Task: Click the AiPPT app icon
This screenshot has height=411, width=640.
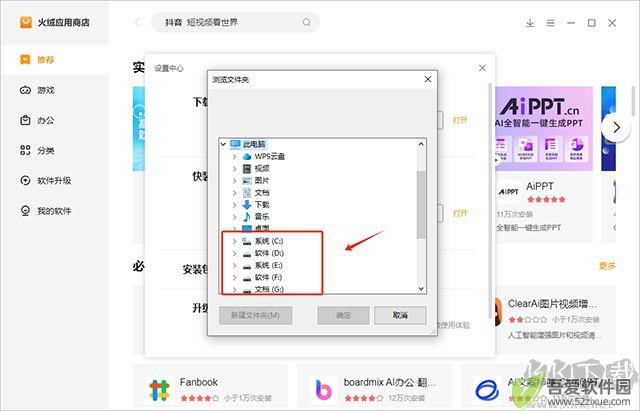Action: tap(509, 192)
